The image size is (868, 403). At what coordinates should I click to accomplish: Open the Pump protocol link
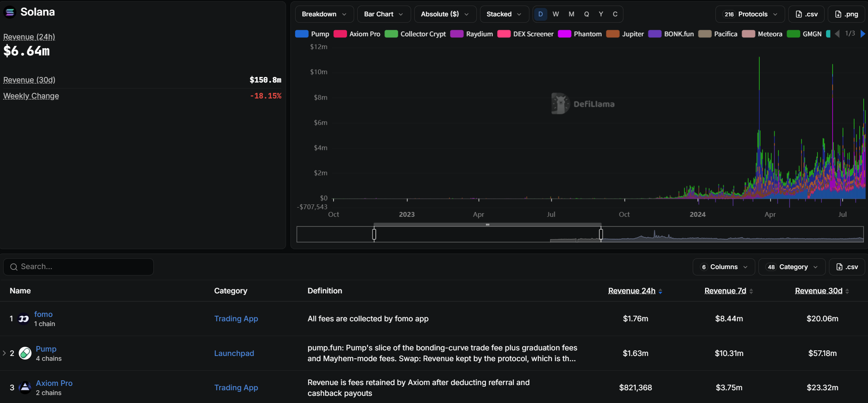point(46,349)
